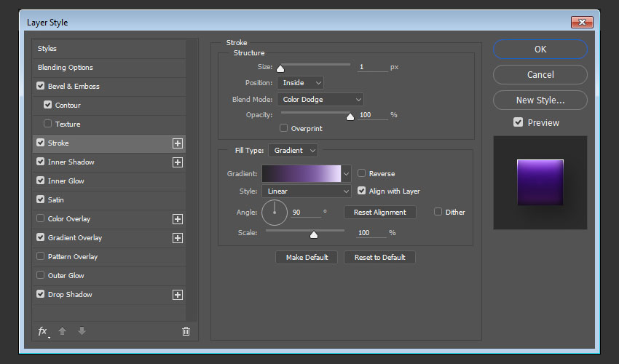
Task: Click the plus icon beside Drop Shadow
Action: click(x=177, y=295)
